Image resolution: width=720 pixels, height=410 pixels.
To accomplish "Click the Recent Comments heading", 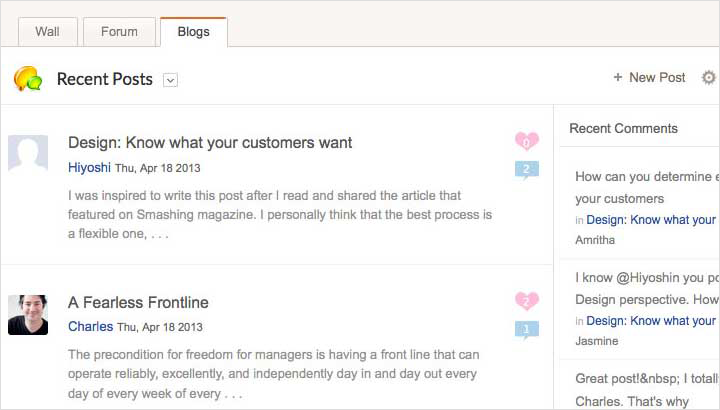I will [623, 128].
